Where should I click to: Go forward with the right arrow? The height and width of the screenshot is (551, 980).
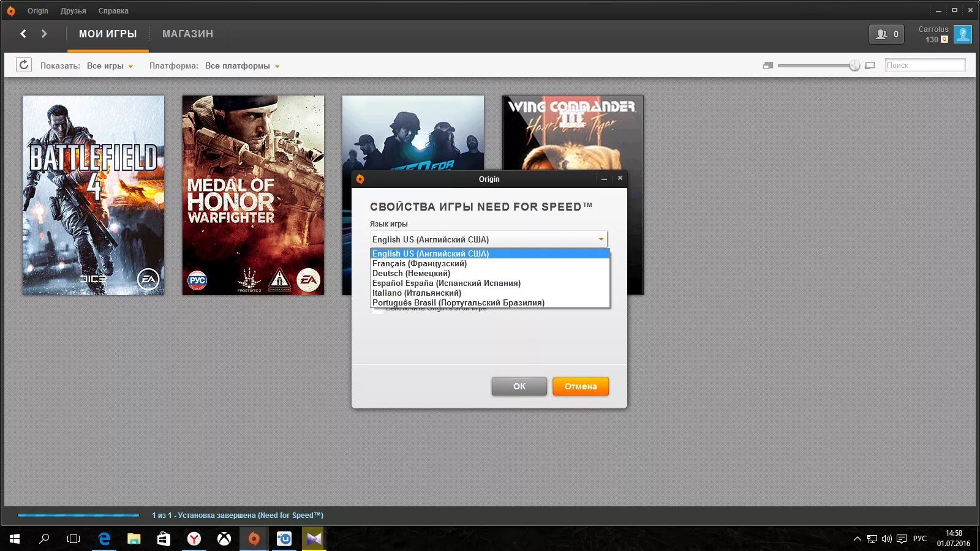tap(44, 34)
